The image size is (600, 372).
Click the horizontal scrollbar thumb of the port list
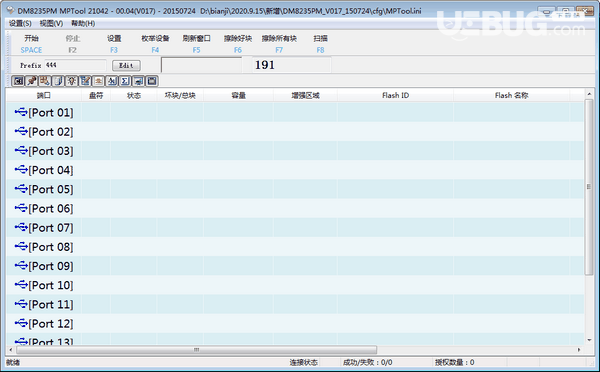[x=196, y=350]
